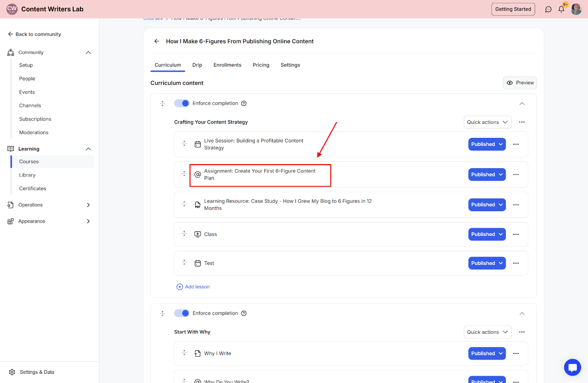This screenshot has height=383, width=588.
Task: Grab the drag handle for Live Session lesson
Action: tap(184, 143)
